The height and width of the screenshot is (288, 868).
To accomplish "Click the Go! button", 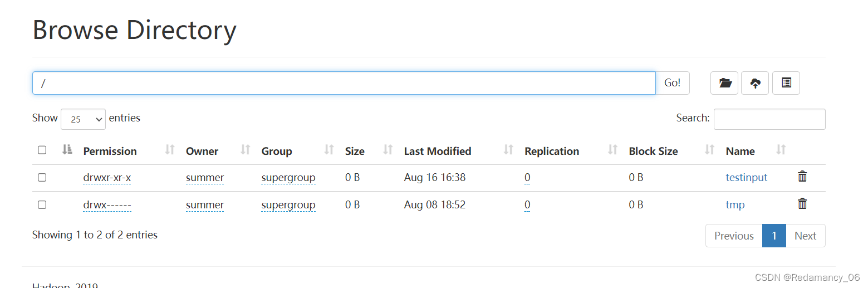I will point(673,83).
